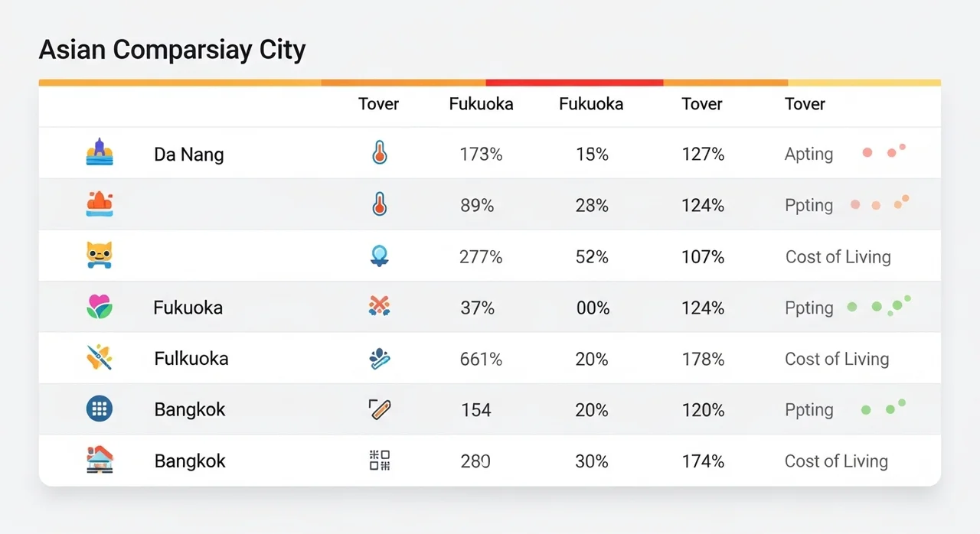Select the 661% table cell
The height and width of the screenshot is (534, 980).
[481, 359]
